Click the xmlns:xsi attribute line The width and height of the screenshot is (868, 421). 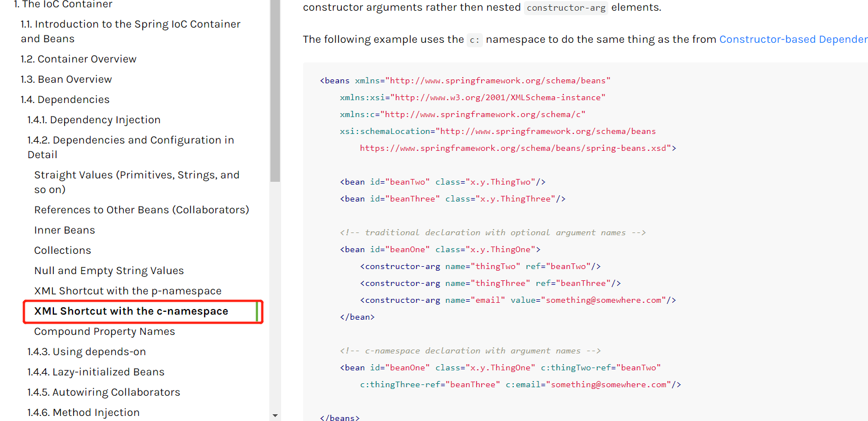point(473,97)
